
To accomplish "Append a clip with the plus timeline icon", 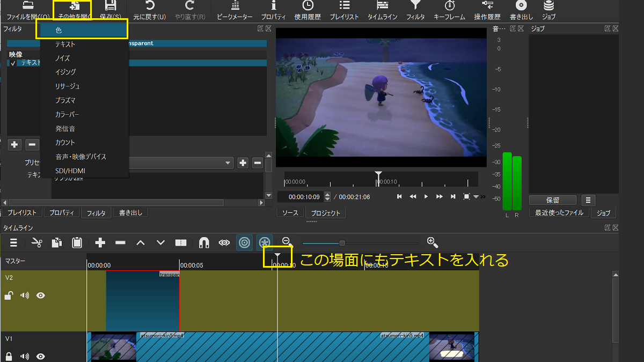I will click(x=99, y=242).
